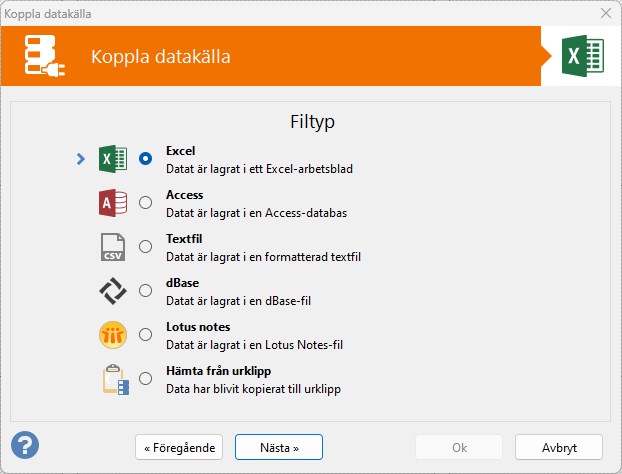Click the Lotus Notes icon
This screenshot has width=622, height=474.
pyautogui.click(x=113, y=335)
